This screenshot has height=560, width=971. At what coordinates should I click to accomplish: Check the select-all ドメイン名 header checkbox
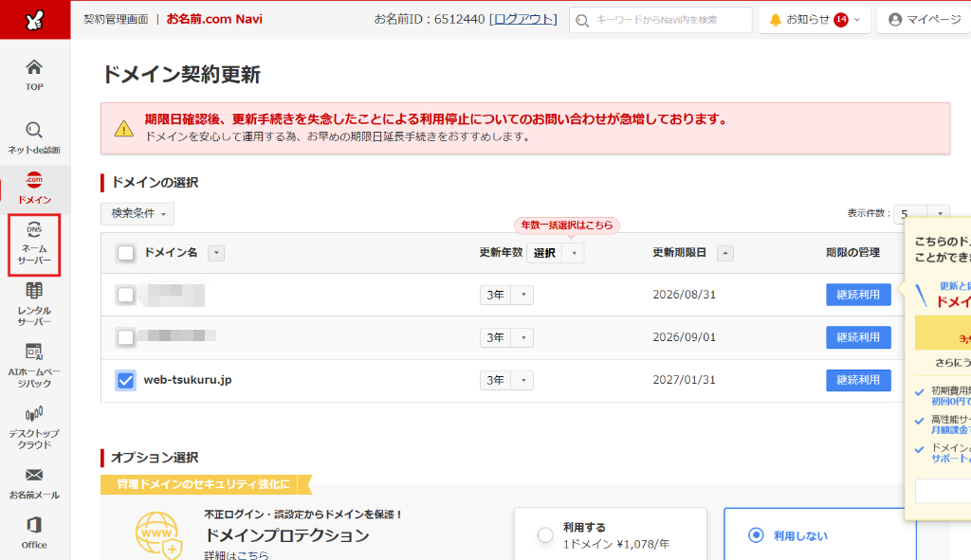click(125, 253)
